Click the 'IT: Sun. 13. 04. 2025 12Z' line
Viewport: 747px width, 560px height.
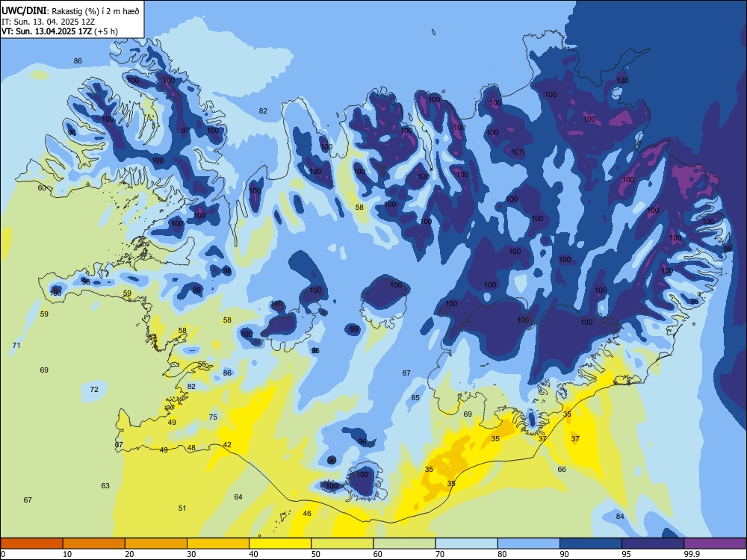pos(49,22)
